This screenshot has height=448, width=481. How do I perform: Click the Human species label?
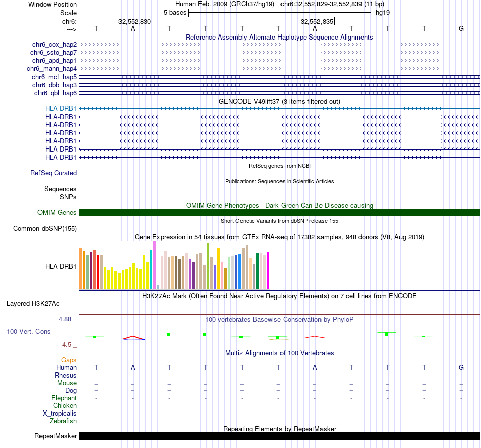pos(66,368)
